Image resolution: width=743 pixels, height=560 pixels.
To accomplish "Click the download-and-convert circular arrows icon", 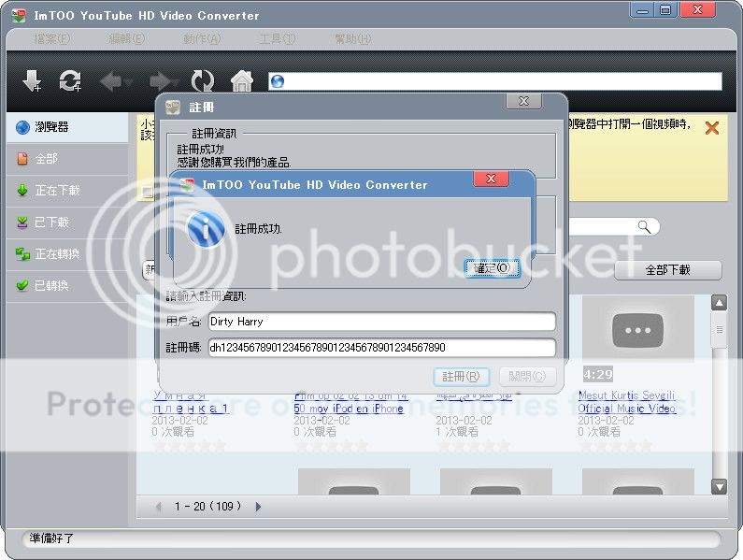I will click(70, 81).
